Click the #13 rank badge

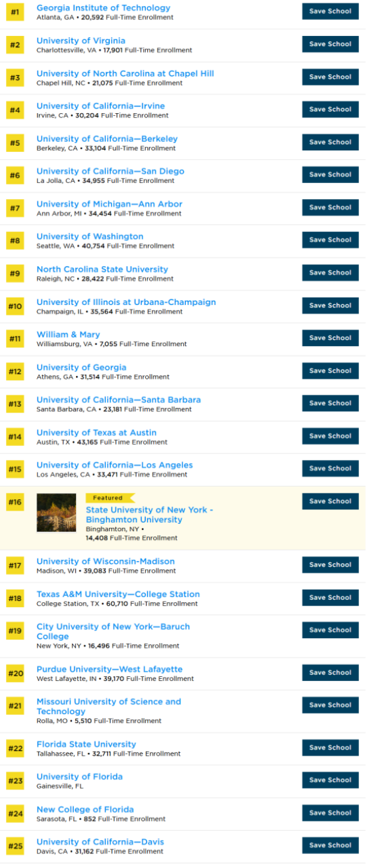tap(15, 403)
